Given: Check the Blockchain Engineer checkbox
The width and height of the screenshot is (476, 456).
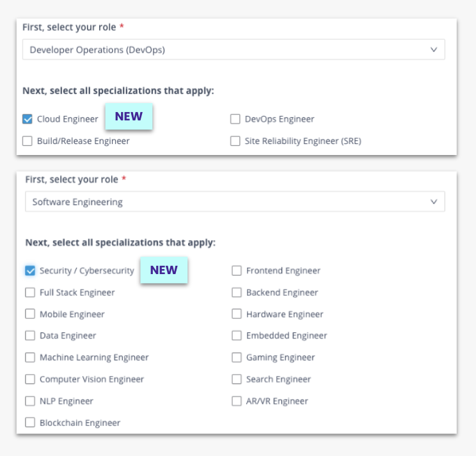Looking at the screenshot, I should pos(30,423).
